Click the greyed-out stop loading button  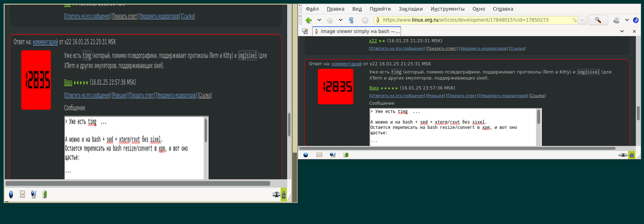[365, 20]
